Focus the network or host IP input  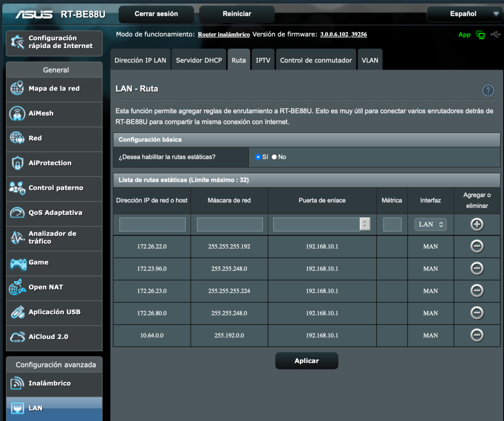pyautogui.click(x=153, y=224)
